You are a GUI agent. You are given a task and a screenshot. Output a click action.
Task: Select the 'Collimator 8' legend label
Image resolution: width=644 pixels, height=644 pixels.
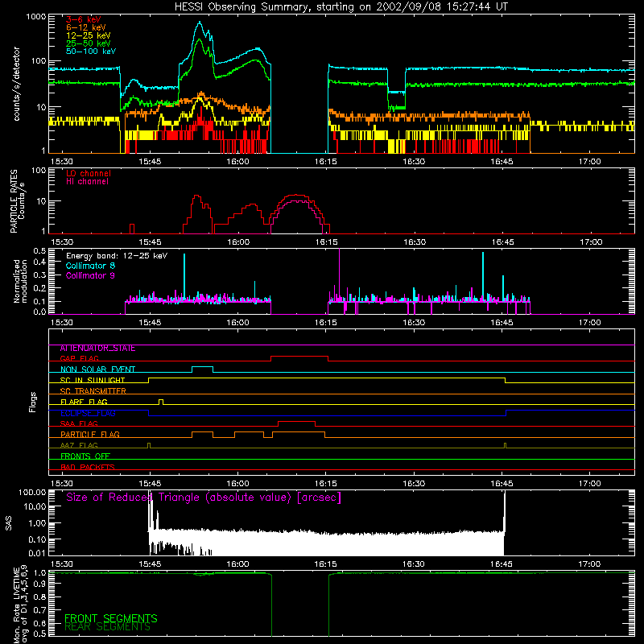90,266
